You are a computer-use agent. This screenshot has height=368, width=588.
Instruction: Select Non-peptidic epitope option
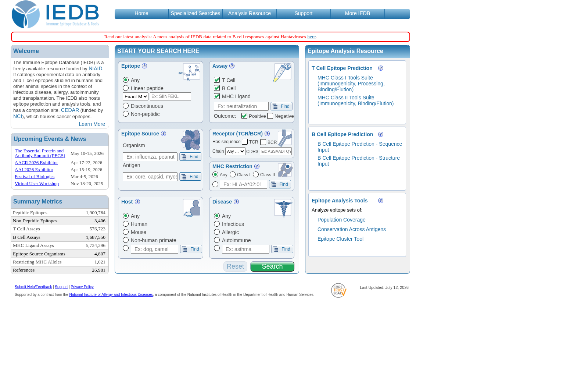pos(126,114)
